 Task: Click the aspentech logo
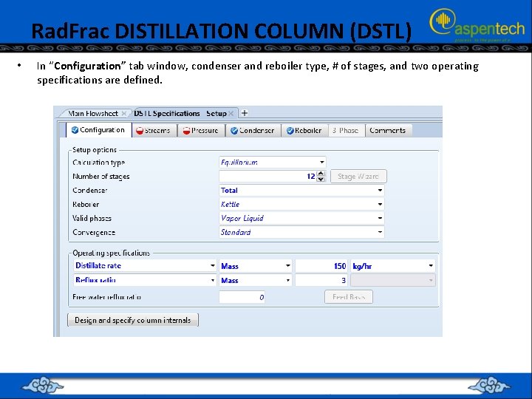(x=478, y=24)
